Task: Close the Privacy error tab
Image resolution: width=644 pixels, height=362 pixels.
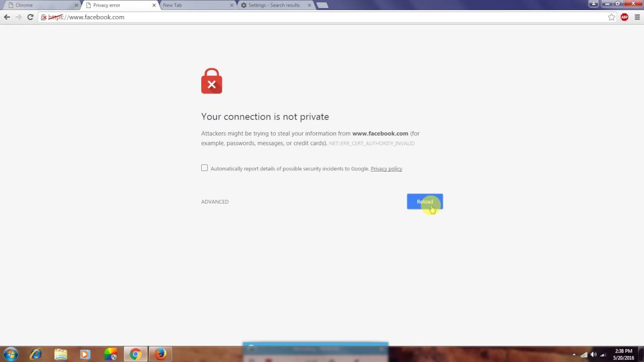Action: 154,5
